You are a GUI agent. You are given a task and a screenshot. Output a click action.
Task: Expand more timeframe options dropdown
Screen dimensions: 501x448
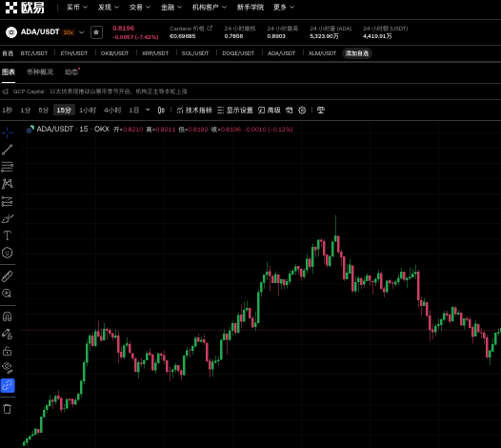pos(148,110)
